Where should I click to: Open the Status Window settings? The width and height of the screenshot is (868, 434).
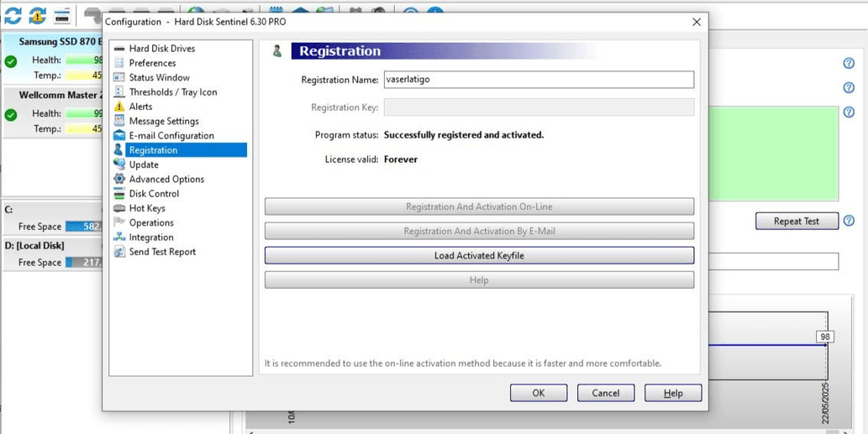[x=160, y=77]
